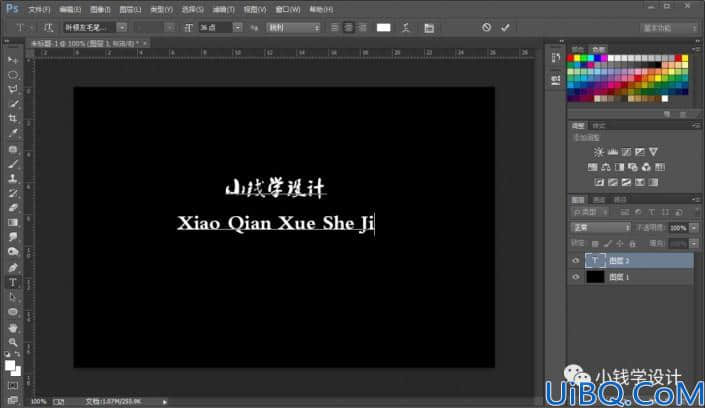
Task: Select the Hand tool
Action: 13,327
